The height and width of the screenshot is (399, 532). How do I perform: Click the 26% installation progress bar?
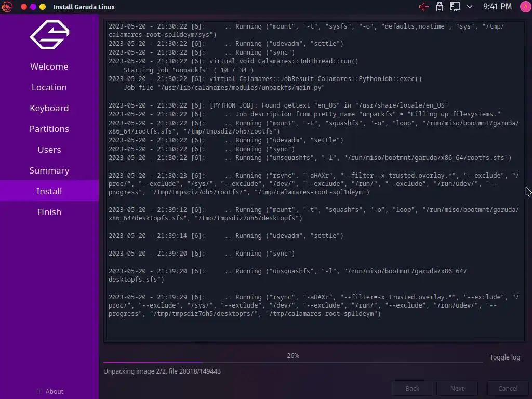(293, 362)
